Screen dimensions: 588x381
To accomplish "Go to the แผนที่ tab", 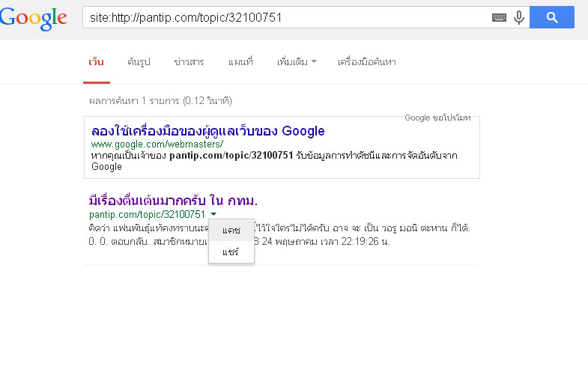I will coord(240,62).
